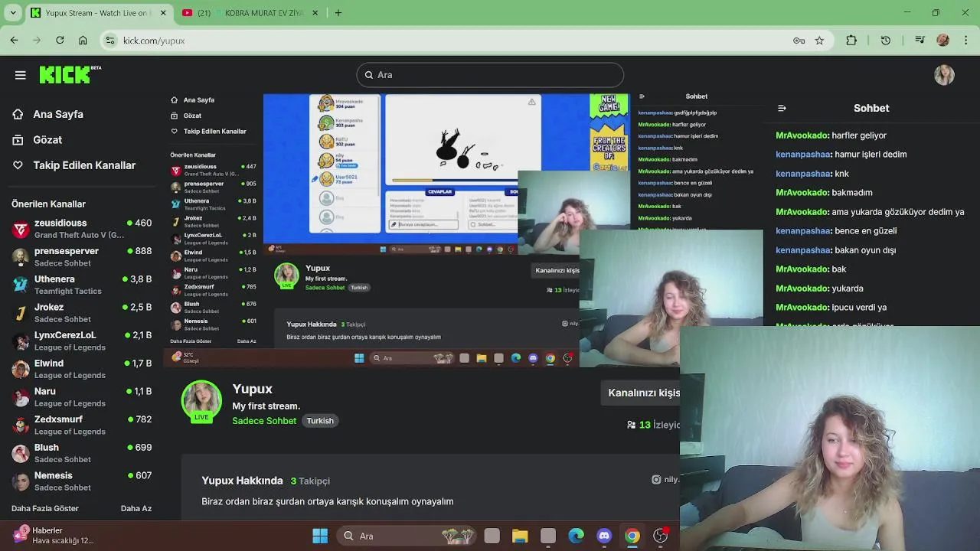Screen dimensions: 980x551
Task: Click the Gözat browse icon
Action: (18, 140)
